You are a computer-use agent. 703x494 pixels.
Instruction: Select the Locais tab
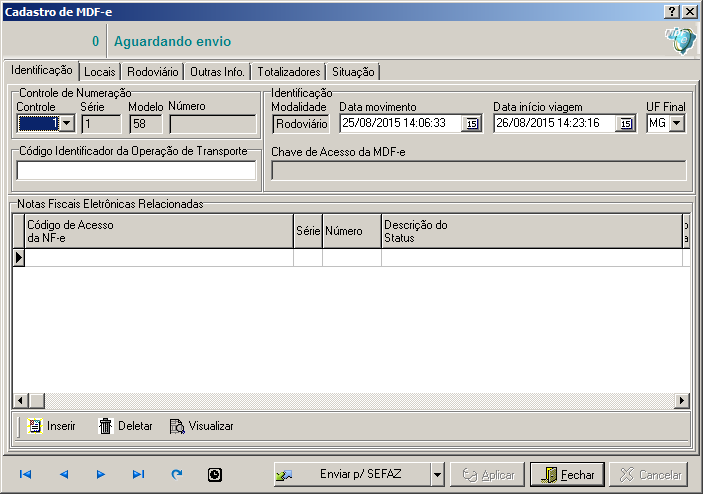pyautogui.click(x=100, y=72)
